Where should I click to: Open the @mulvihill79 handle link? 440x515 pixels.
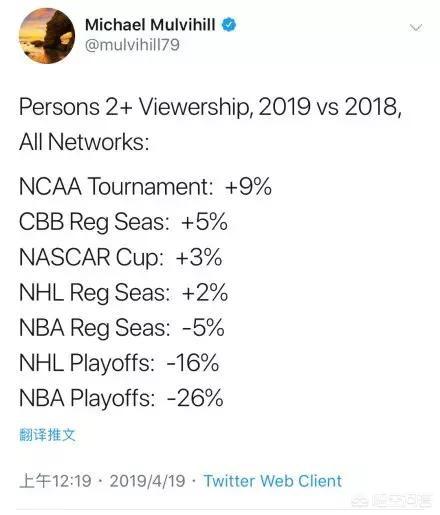click(132, 45)
